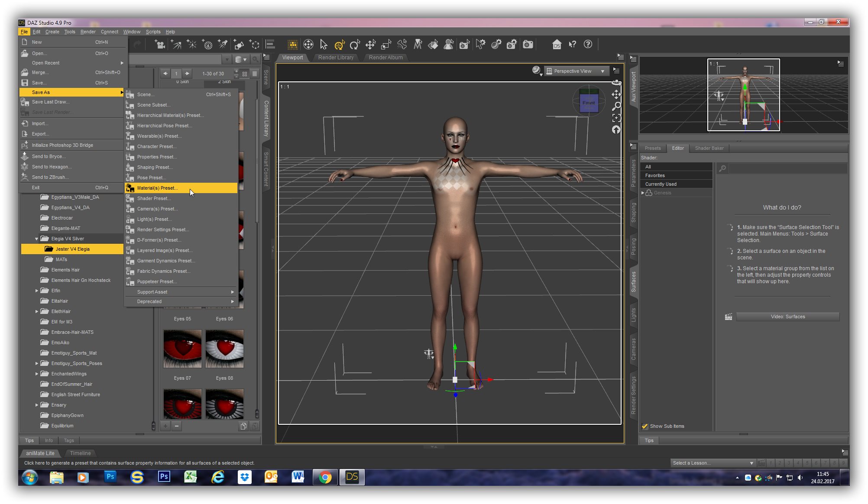Choose Shader Preset in the submenu
The image size is (868, 504).
tap(181, 198)
